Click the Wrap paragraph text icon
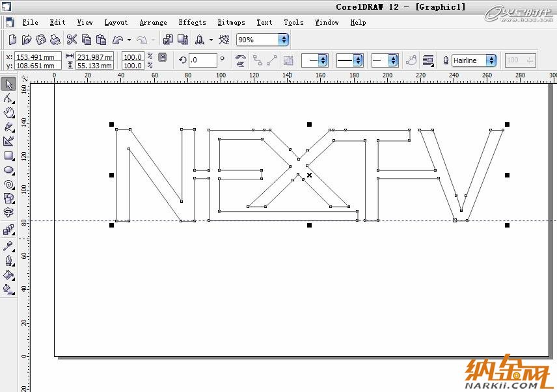Image resolution: width=557 pixels, height=392 pixels. click(428, 60)
